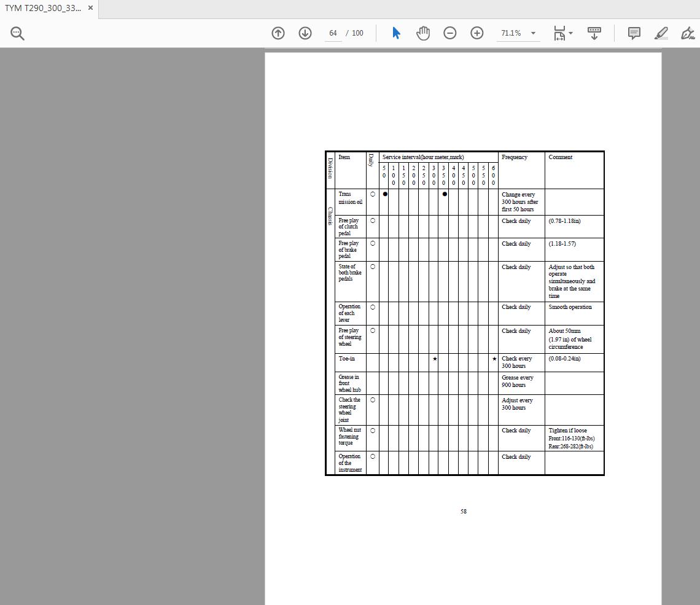Open the Fill & Sign pen tool
700x605 pixels.
(x=688, y=33)
